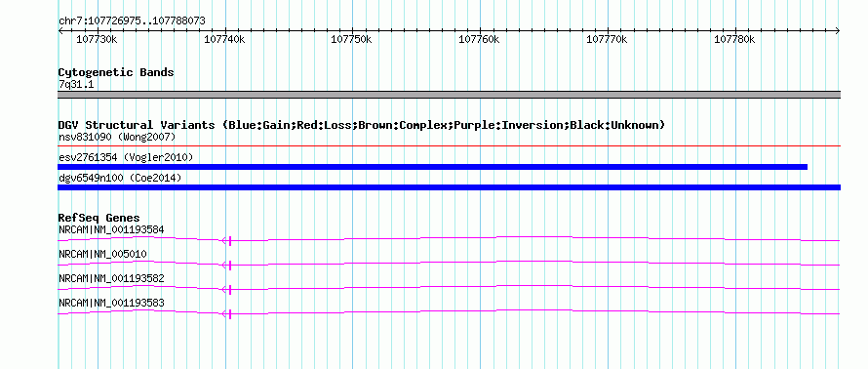Viewport: 868px width, 369px height.
Task: Click the exon marker on NM_001193583 transcript
Action: point(229,314)
